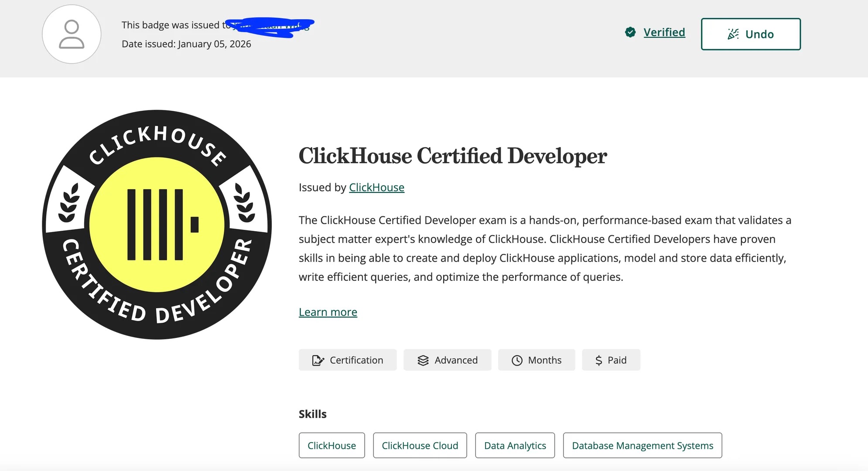Select the ClickHouse skill

[331, 445]
